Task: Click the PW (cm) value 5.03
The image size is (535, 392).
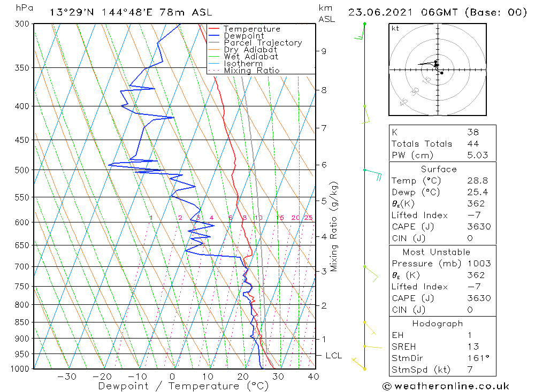Action: pyautogui.click(x=478, y=155)
